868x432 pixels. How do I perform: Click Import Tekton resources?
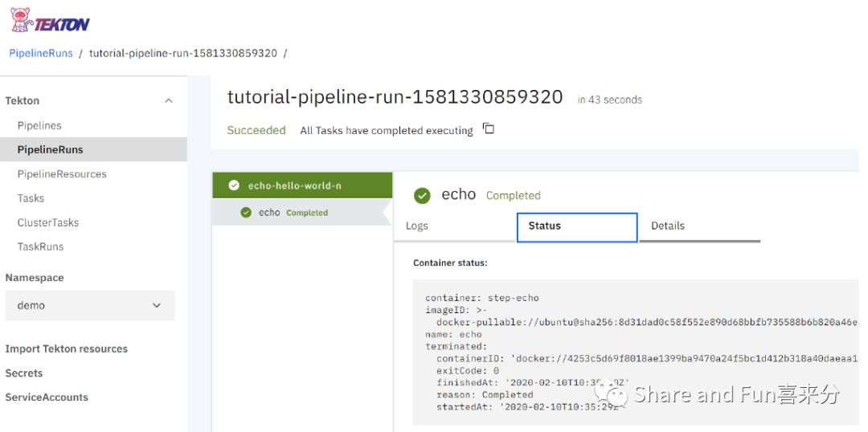pyautogui.click(x=66, y=348)
